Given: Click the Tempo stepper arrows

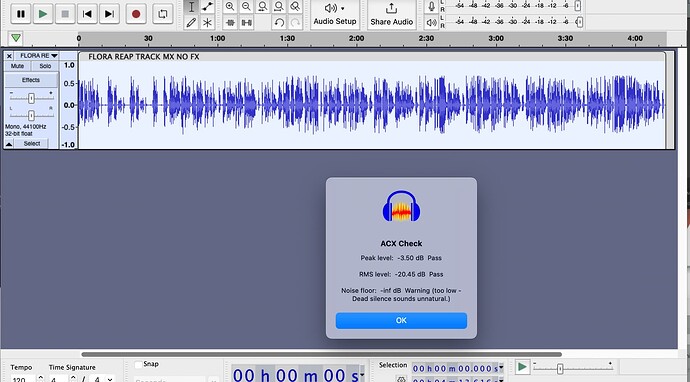Looking at the screenshot, I should click(x=40, y=378).
